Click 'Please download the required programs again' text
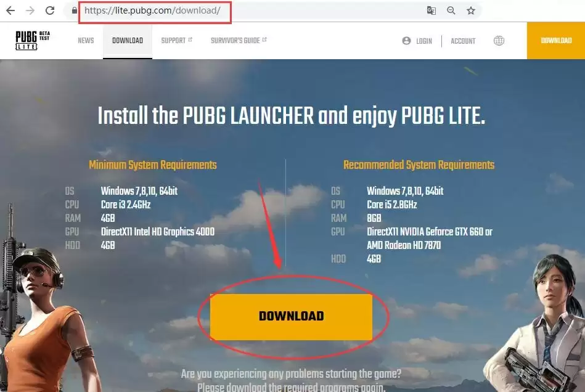This screenshot has height=392, width=585. [x=291, y=387]
